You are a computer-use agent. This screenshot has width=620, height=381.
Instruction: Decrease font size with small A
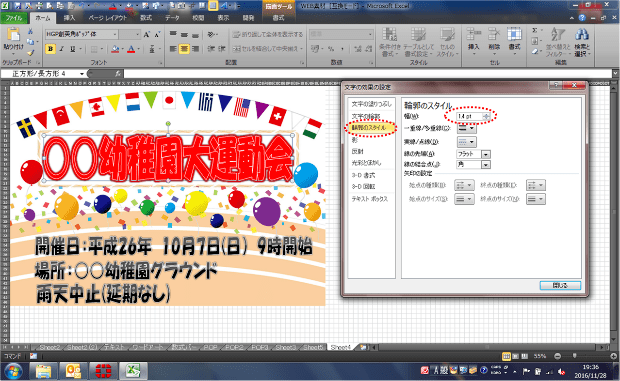(157, 35)
